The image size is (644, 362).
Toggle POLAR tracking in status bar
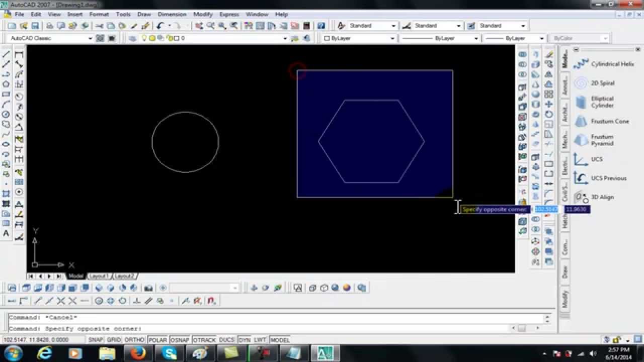tap(158, 340)
